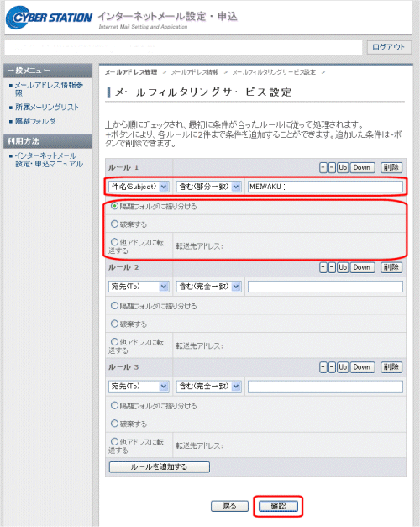Click the − button in Rule 1
Viewport: 420px width, 527px height.
tap(332, 167)
